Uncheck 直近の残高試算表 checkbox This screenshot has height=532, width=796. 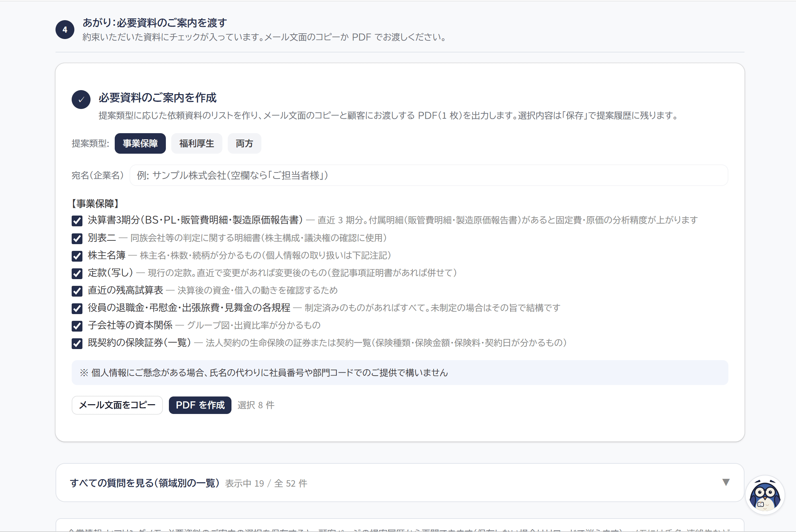[77, 291]
